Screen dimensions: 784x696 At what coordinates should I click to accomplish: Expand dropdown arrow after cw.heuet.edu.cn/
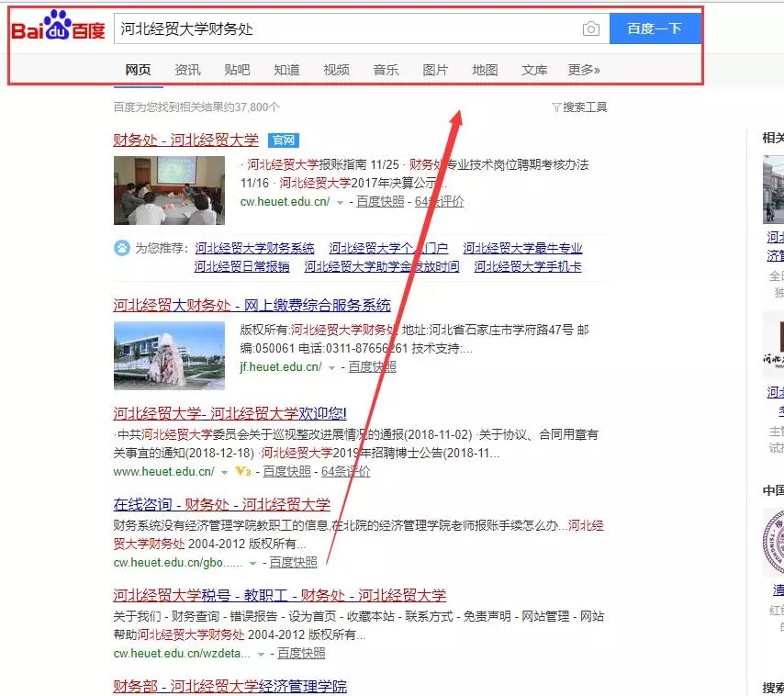pos(340,203)
